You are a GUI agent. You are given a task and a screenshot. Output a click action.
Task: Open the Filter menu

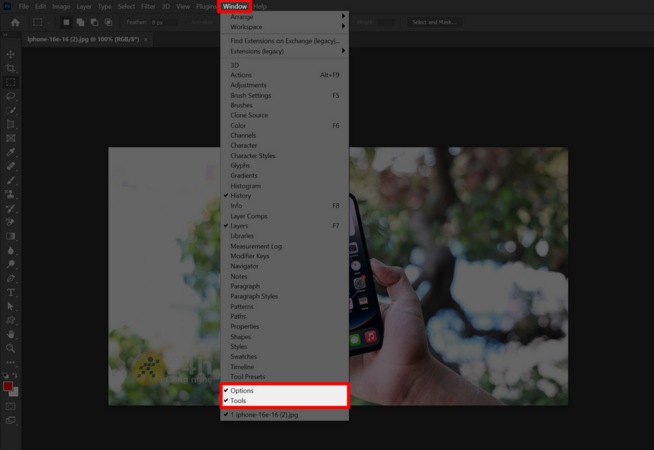(148, 6)
